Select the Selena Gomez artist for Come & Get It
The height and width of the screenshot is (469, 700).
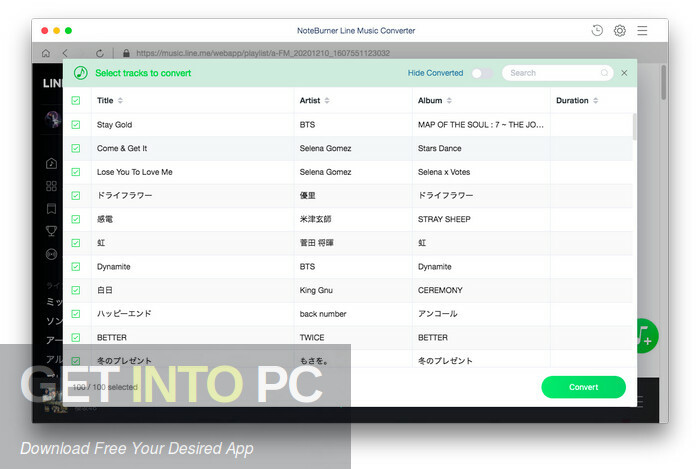coord(325,148)
